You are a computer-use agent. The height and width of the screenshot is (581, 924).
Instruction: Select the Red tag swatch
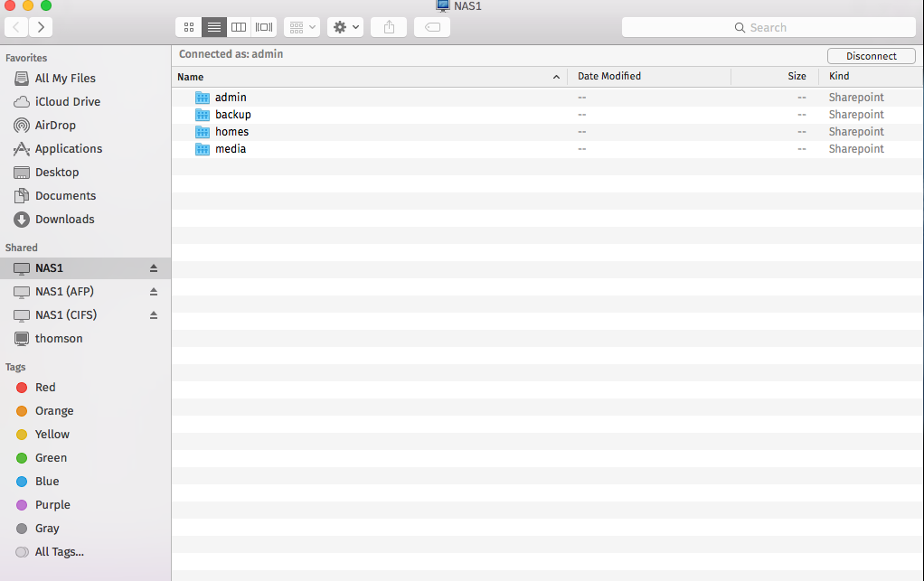pyautogui.click(x=23, y=387)
